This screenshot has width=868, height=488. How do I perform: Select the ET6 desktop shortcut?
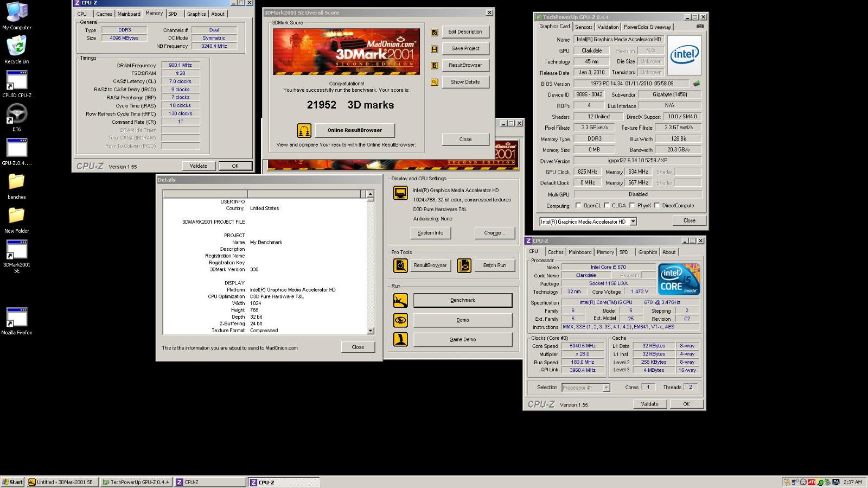17,118
